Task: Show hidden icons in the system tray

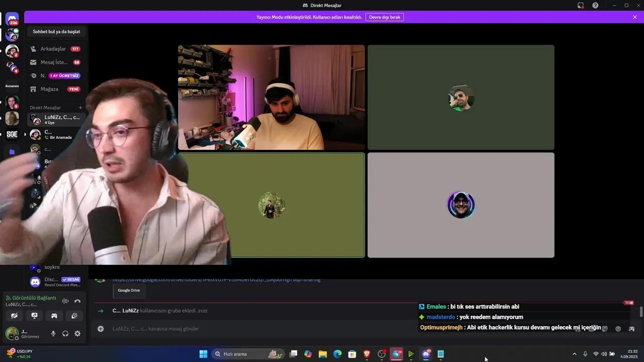Action: [x=575, y=354]
